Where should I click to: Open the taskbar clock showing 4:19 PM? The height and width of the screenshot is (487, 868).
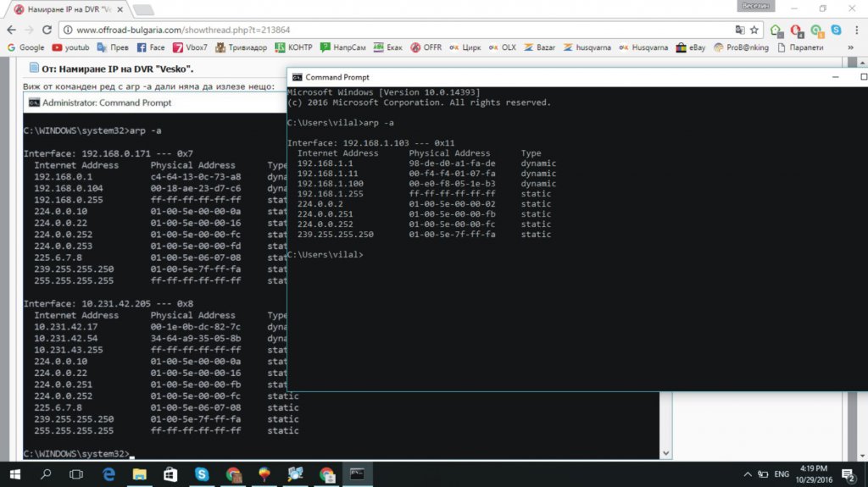point(814,474)
